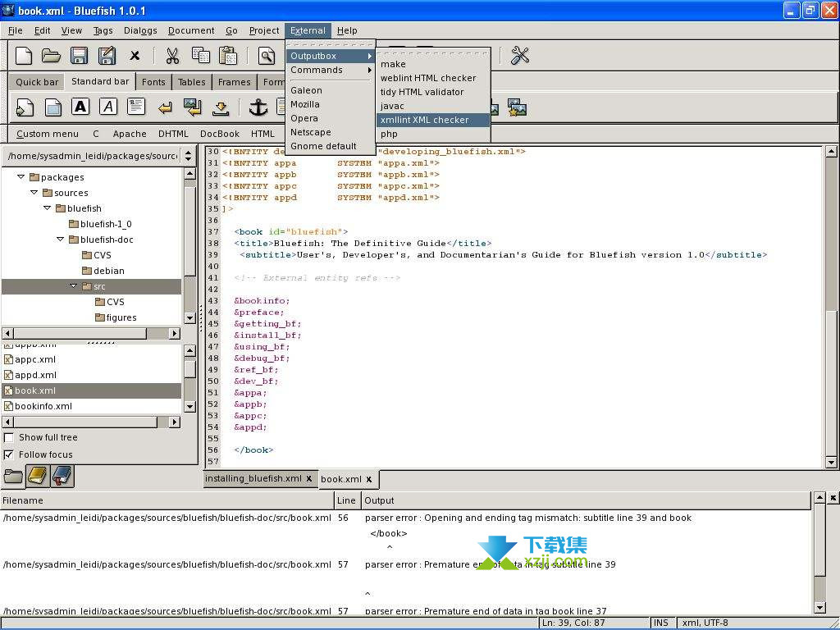Select bookinfo.xml in the file list
Viewport: 840px width, 630px height.
[x=43, y=406]
